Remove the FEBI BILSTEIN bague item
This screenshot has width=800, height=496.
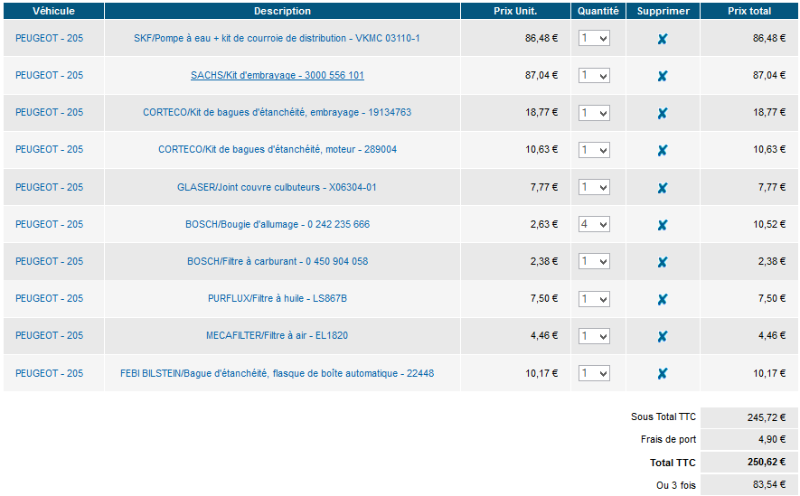pyautogui.click(x=662, y=373)
